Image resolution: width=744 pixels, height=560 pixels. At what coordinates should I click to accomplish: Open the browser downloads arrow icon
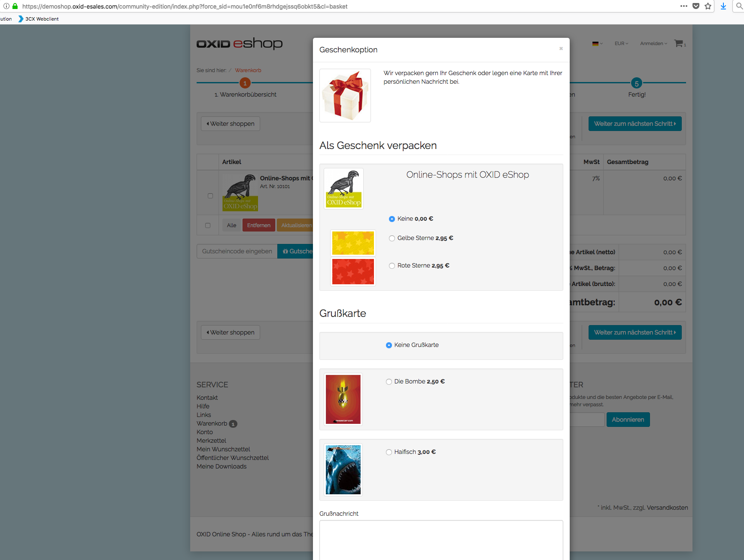[x=723, y=6]
